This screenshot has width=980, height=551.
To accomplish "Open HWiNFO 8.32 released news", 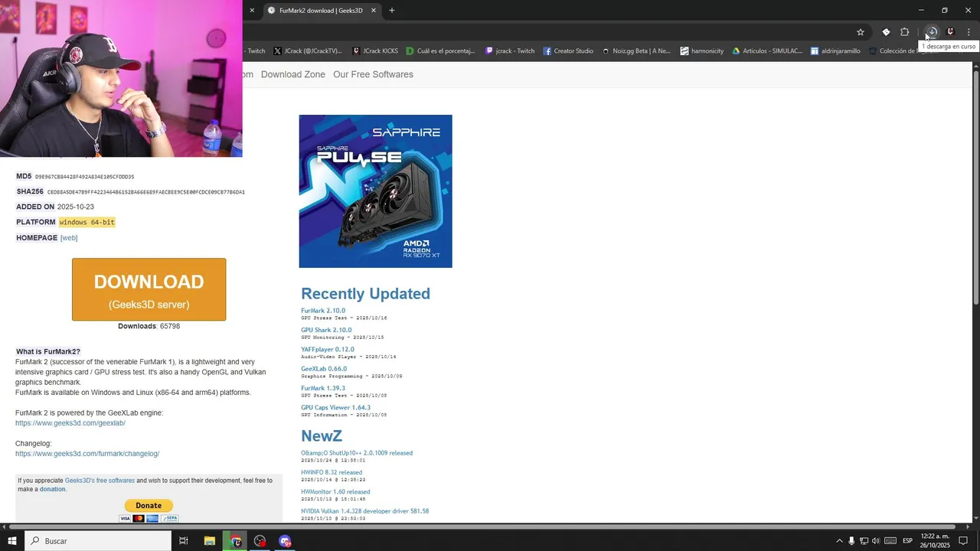I will pos(332,472).
